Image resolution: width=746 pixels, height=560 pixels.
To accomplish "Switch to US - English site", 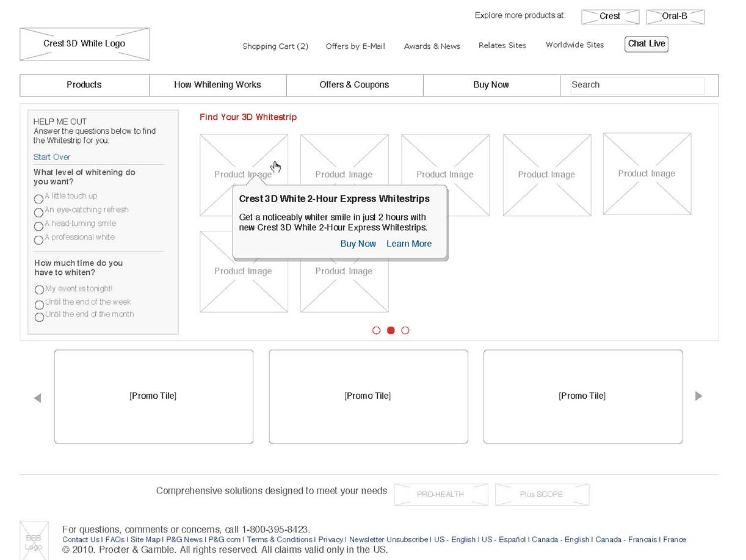I will click(455, 540).
